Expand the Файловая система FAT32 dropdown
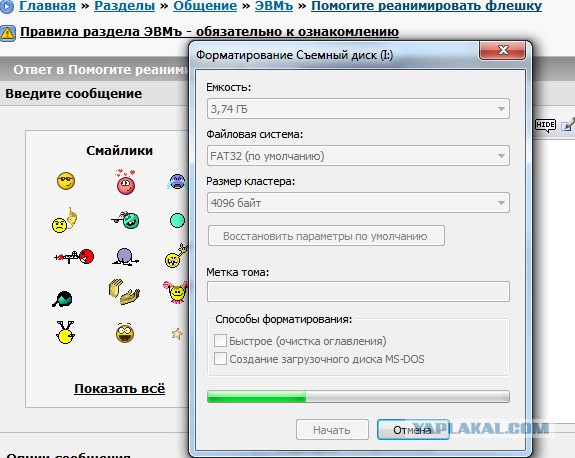The image size is (575, 458). click(x=358, y=156)
